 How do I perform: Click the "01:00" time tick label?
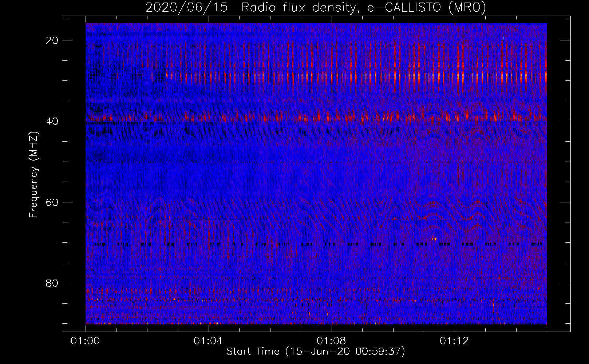pyautogui.click(x=86, y=341)
